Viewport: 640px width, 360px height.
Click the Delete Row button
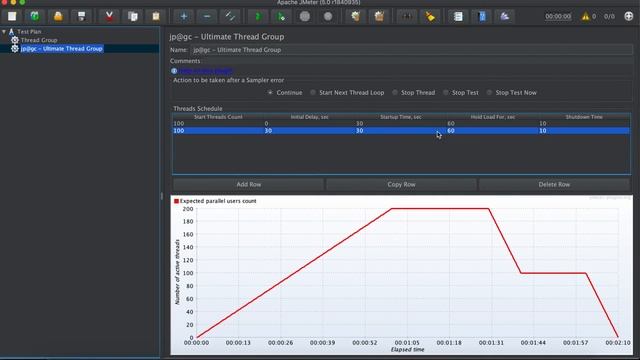[x=554, y=184]
